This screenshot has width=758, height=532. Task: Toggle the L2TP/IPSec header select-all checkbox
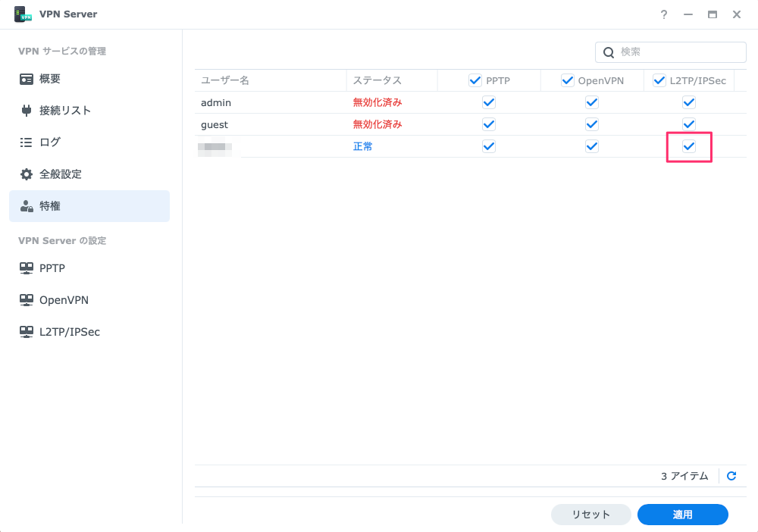point(659,80)
